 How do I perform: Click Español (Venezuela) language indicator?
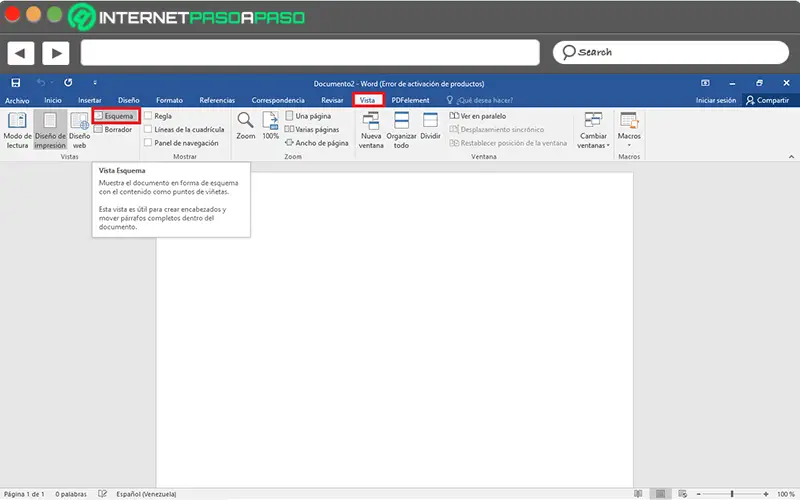[x=146, y=494]
